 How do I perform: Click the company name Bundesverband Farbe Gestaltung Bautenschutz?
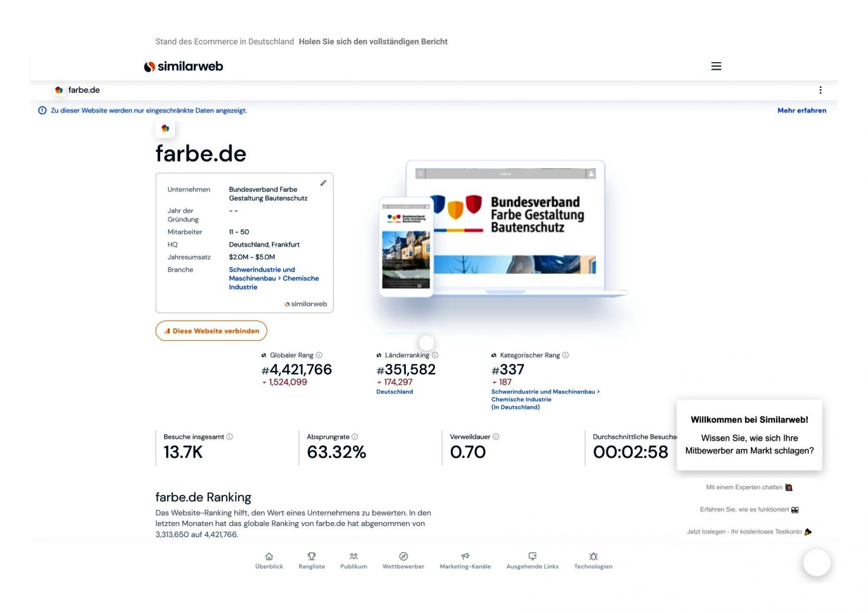pos(268,194)
